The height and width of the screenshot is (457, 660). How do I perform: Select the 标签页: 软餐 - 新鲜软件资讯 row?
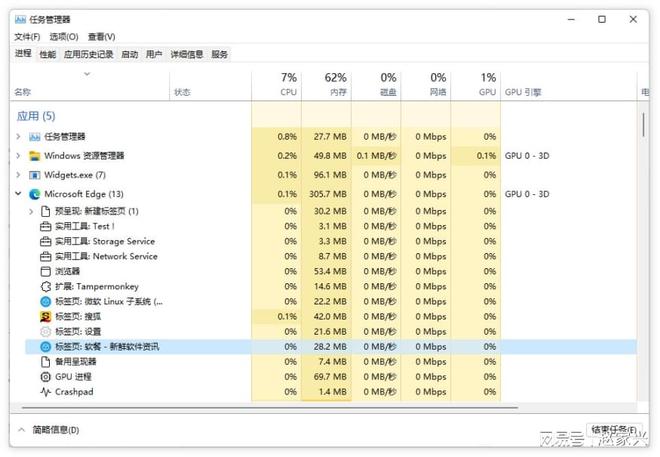(330, 347)
